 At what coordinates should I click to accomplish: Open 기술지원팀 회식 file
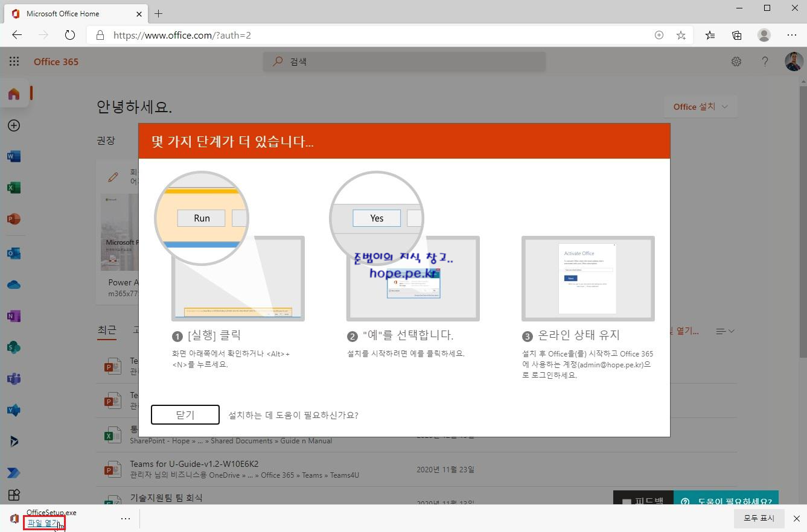166,498
